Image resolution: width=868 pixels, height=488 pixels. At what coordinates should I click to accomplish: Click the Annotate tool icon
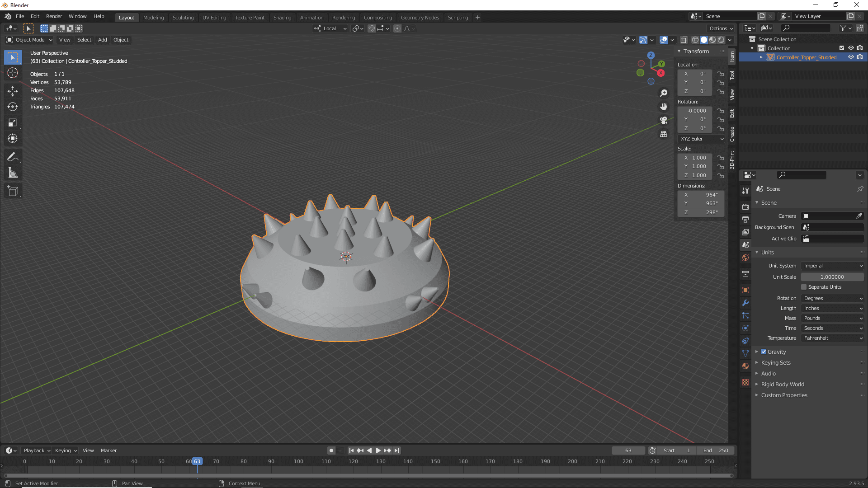click(13, 157)
